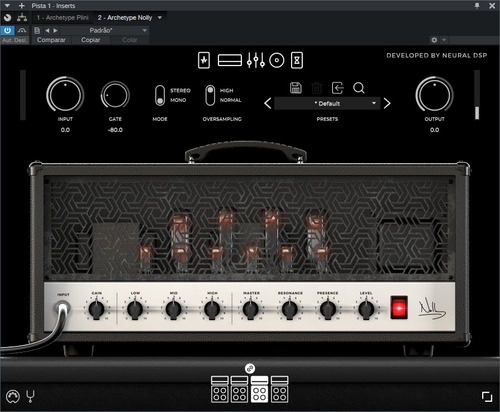
Task: Click the Gate value -80.0
Action: point(115,130)
